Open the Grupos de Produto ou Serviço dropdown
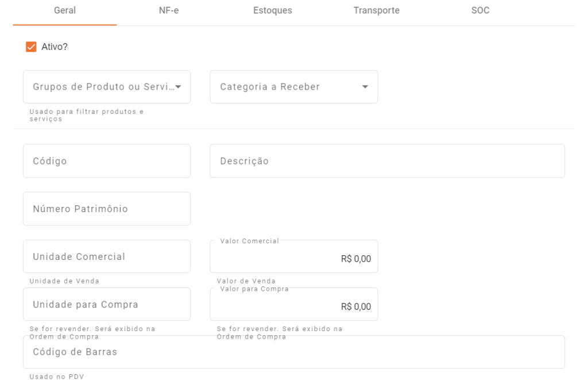This screenshot has width=588, height=380. tap(103, 87)
